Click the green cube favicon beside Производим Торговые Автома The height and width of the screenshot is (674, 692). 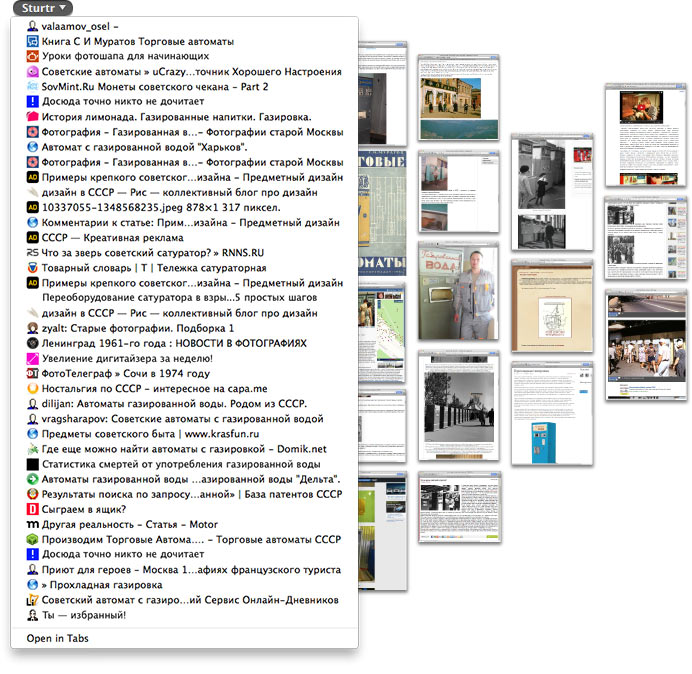[32, 539]
